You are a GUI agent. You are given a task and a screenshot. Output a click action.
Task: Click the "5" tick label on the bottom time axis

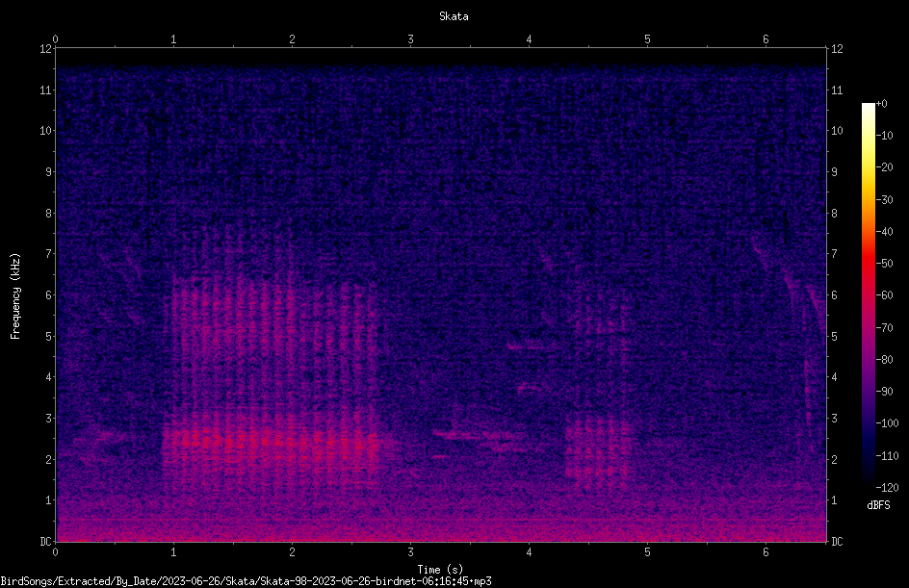(x=647, y=552)
